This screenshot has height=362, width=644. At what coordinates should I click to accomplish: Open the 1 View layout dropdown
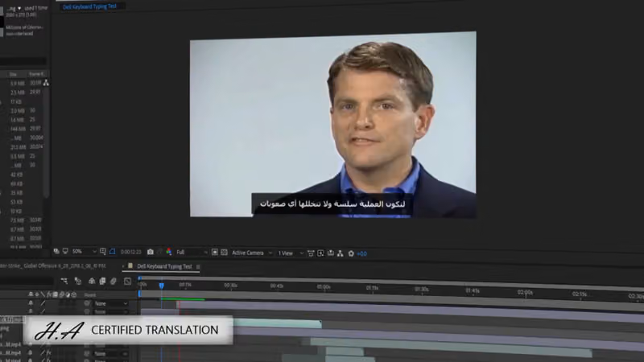(291, 253)
